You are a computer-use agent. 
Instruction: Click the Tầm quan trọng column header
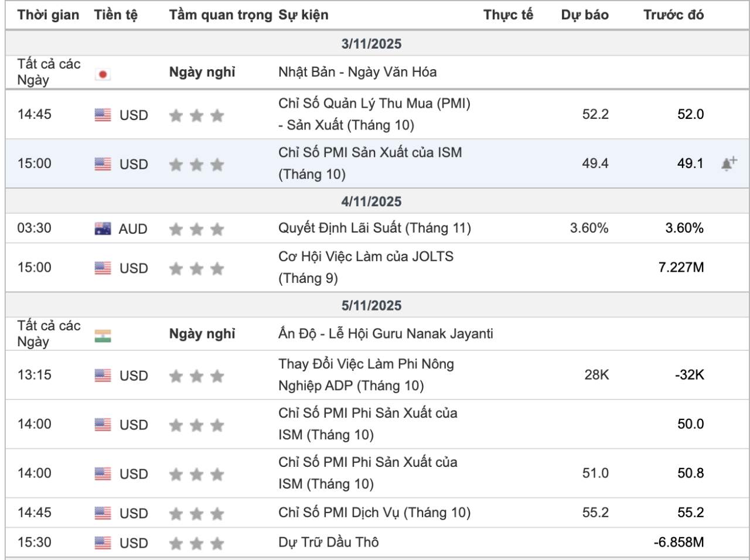pyautogui.click(x=220, y=15)
